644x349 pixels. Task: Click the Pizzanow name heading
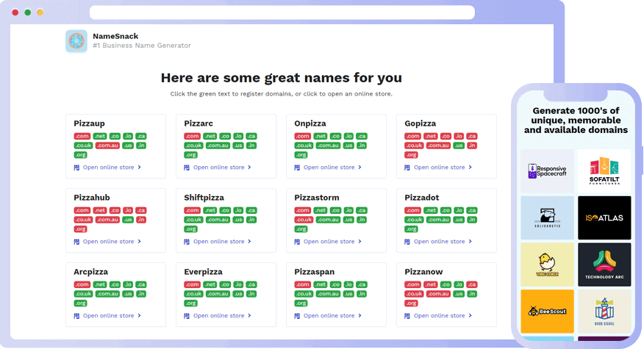tap(423, 272)
